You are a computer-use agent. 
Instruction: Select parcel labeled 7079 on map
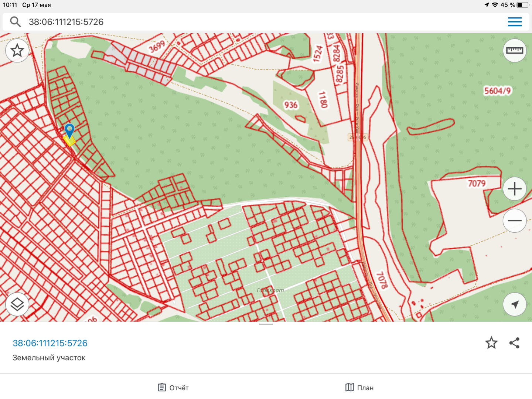tap(477, 184)
